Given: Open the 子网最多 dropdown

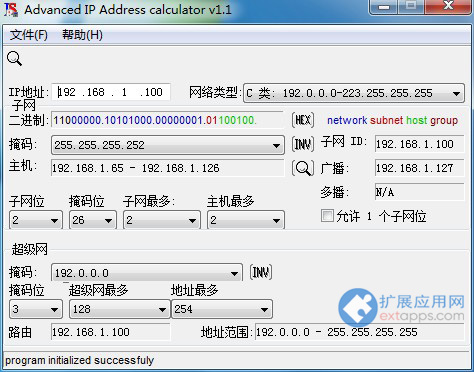Looking at the screenshot, I should pos(162,220).
